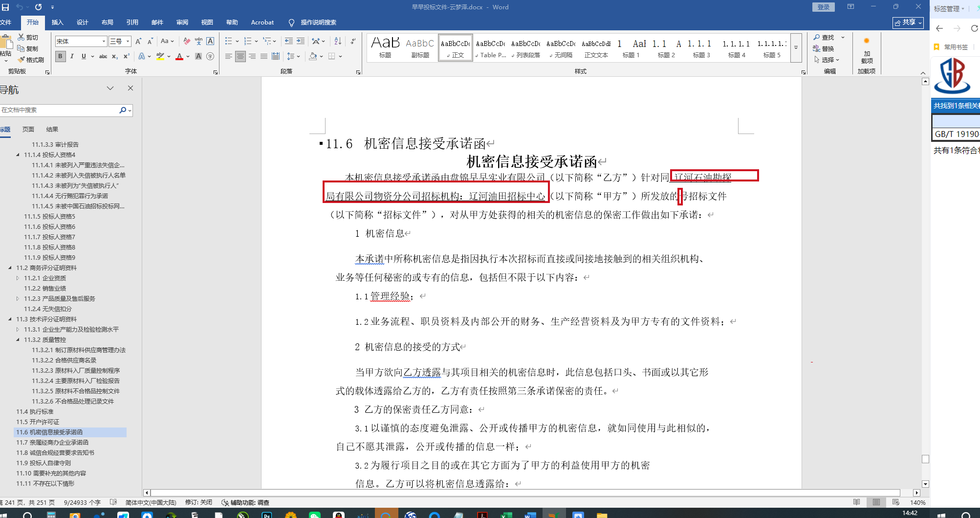The width and height of the screenshot is (980, 518).
Task: Toggle center alignment in paragraph group
Action: point(240,56)
